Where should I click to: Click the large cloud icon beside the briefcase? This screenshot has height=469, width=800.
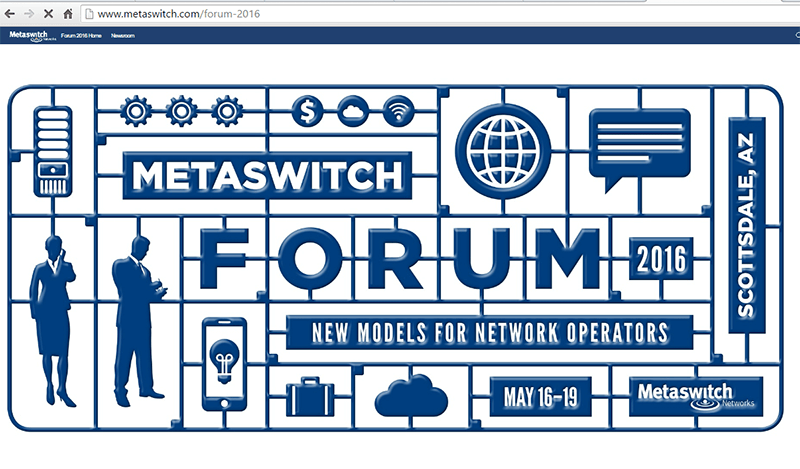click(411, 396)
